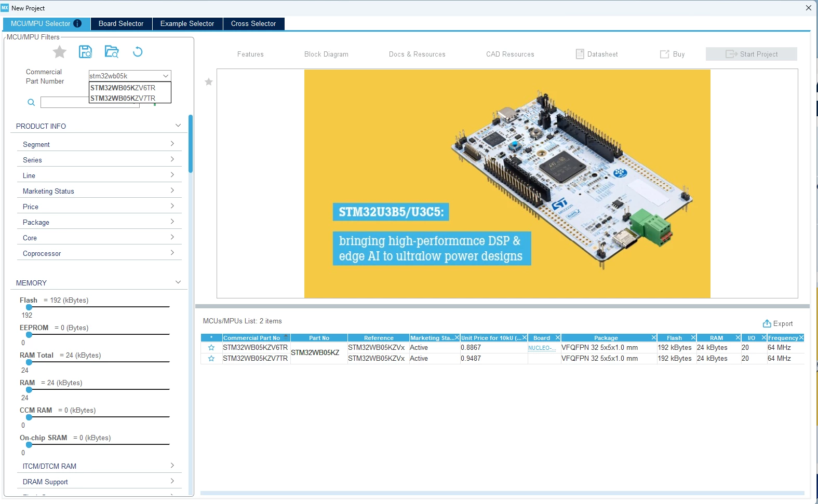Remove the Frequency column
This screenshot has height=504, width=818.
[x=801, y=337]
